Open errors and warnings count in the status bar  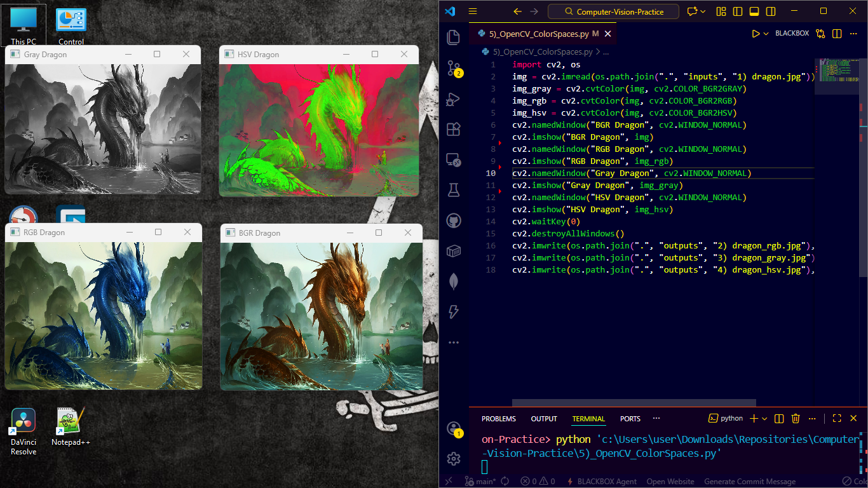tap(538, 482)
